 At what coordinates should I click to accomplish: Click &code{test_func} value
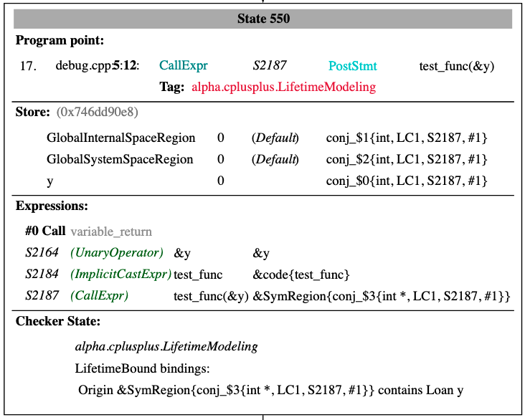(x=301, y=275)
